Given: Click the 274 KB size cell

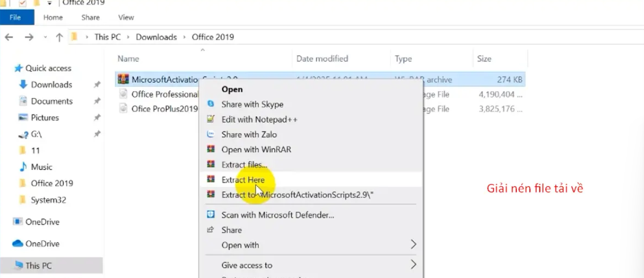Looking at the screenshot, I should point(510,79).
